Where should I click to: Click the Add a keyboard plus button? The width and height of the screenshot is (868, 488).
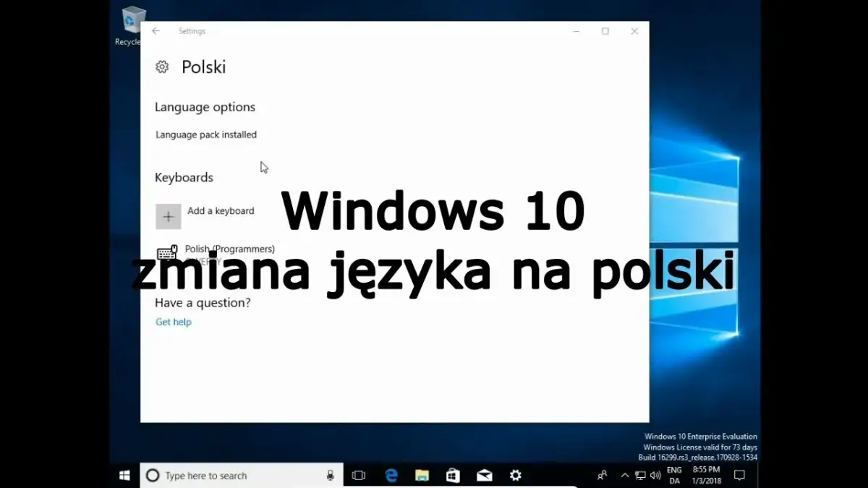tap(168, 216)
